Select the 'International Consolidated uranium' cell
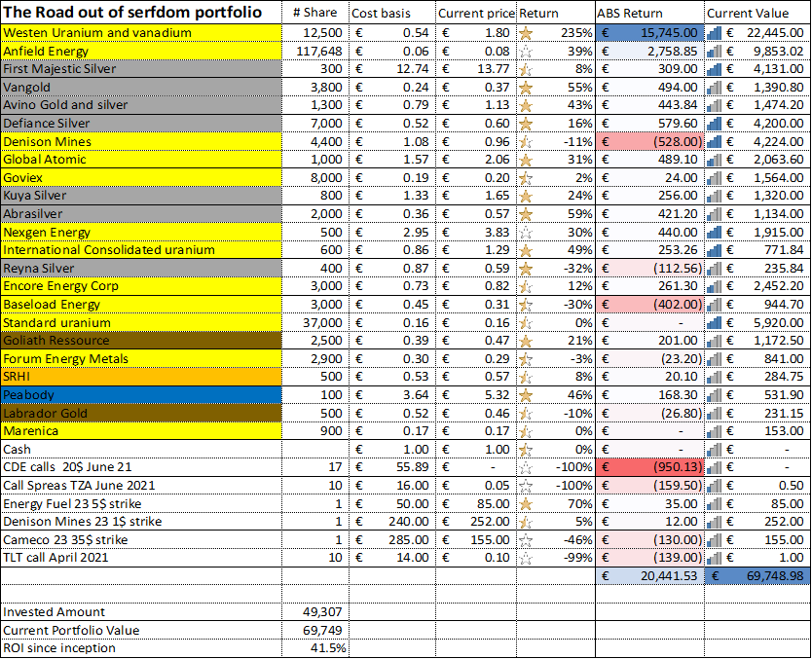The width and height of the screenshot is (812, 659). pos(141,250)
